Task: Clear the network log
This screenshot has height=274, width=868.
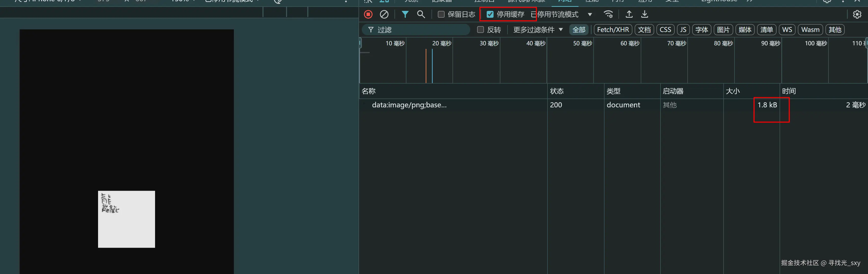Action: click(384, 14)
